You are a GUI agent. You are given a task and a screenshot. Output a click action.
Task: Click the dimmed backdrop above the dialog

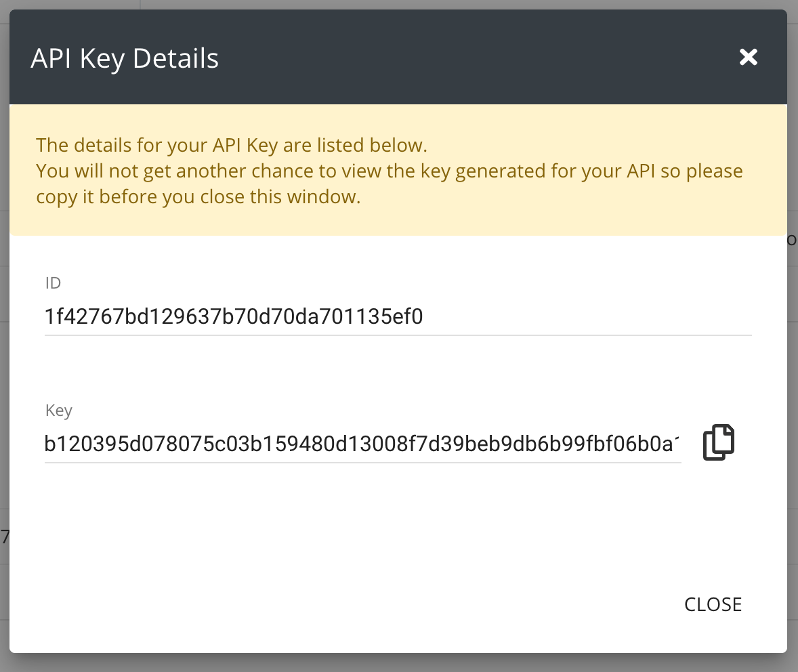[x=398, y=4]
